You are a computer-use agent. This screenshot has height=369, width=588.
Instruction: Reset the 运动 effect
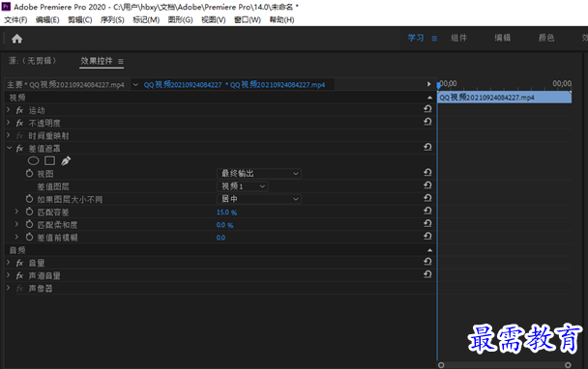coord(427,109)
